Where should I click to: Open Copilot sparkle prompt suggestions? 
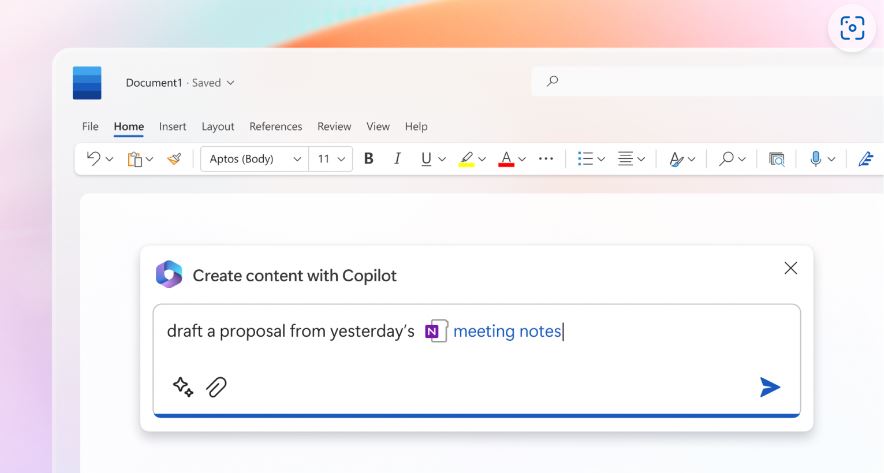pyautogui.click(x=182, y=387)
